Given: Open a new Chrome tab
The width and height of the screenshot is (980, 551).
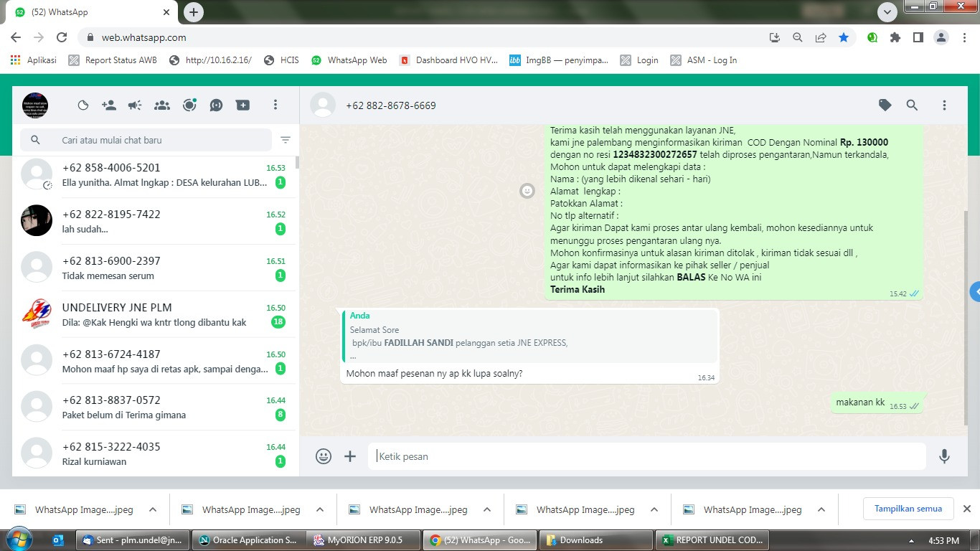Looking at the screenshot, I should (194, 11).
